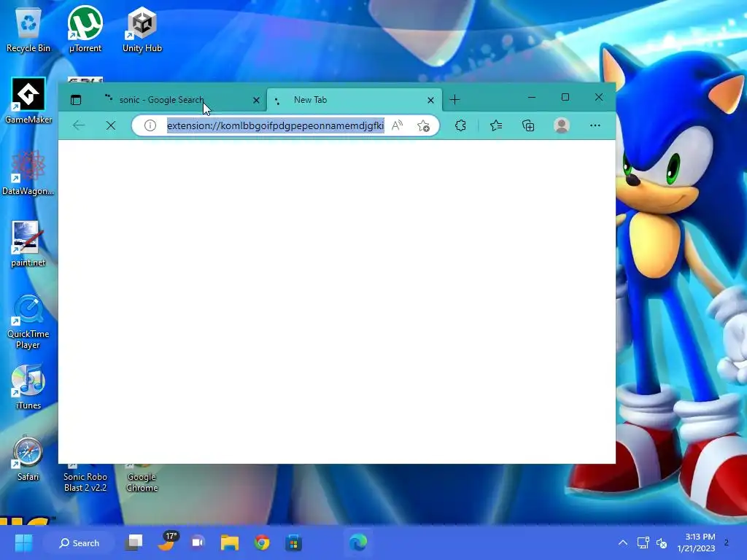Expand the hidden system tray icons chevron
The image size is (747, 560).
click(x=623, y=542)
